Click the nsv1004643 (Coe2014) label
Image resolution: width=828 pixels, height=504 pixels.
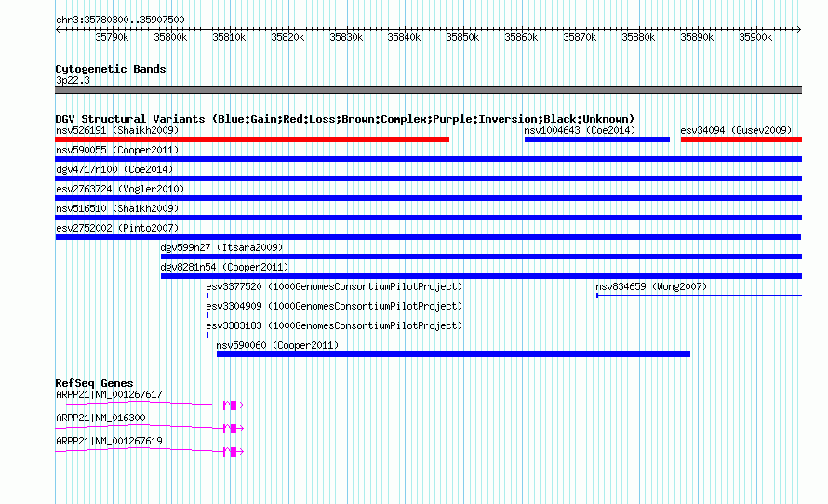tap(580, 130)
